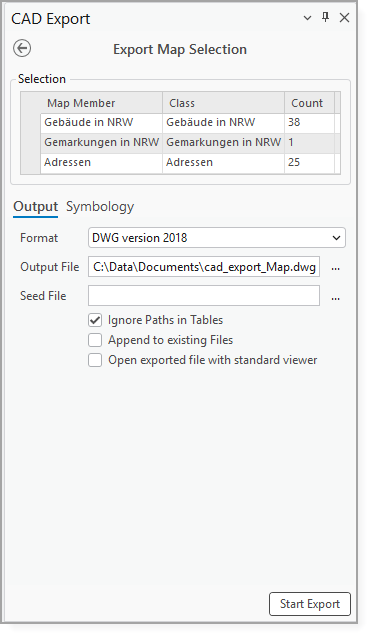Uncheck Ignore Paths in Tables
The height and width of the screenshot is (639, 373).
95,320
